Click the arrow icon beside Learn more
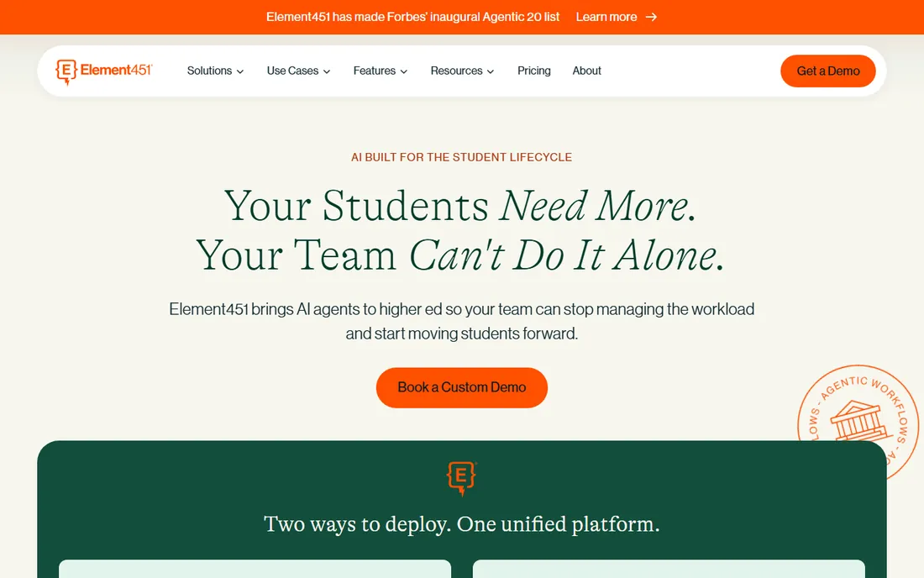The width and height of the screenshot is (924, 578). coord(651,17)
